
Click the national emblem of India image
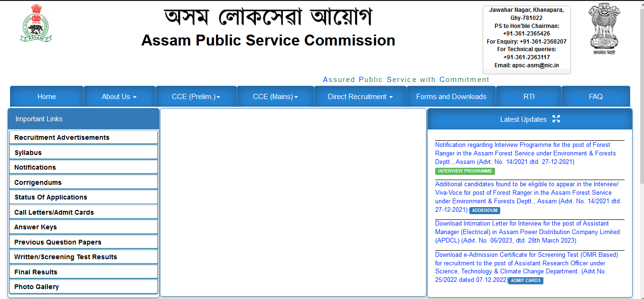click(604, 28)
